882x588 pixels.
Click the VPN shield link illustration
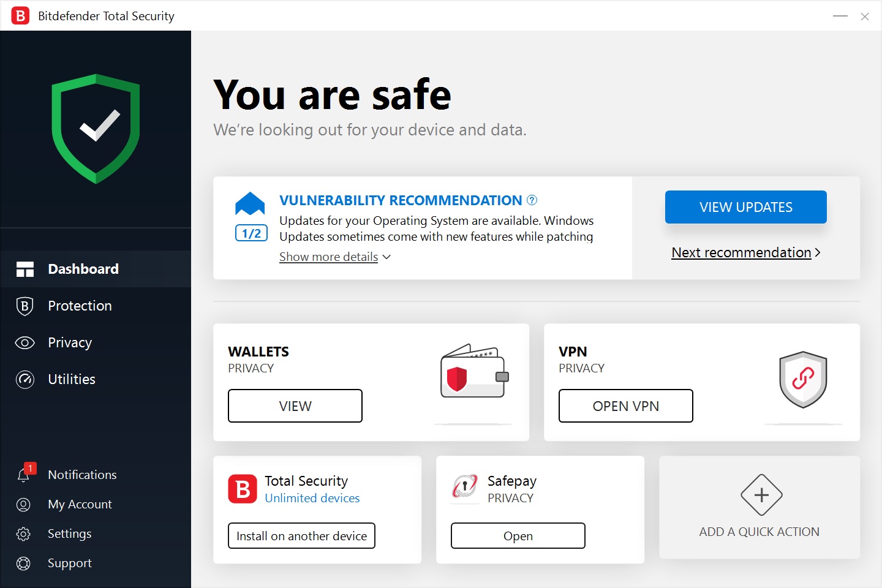[x=803, y=379]
